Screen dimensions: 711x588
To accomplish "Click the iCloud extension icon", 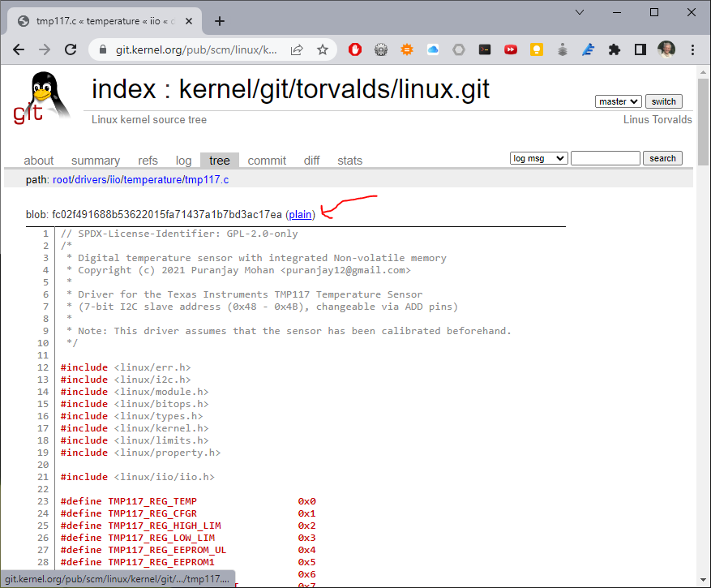I will [432, 49].
